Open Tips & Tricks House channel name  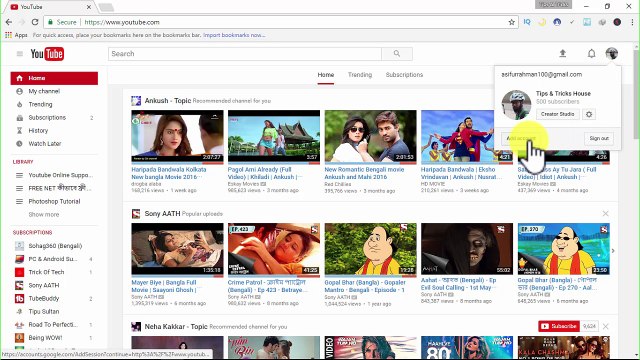563,93
